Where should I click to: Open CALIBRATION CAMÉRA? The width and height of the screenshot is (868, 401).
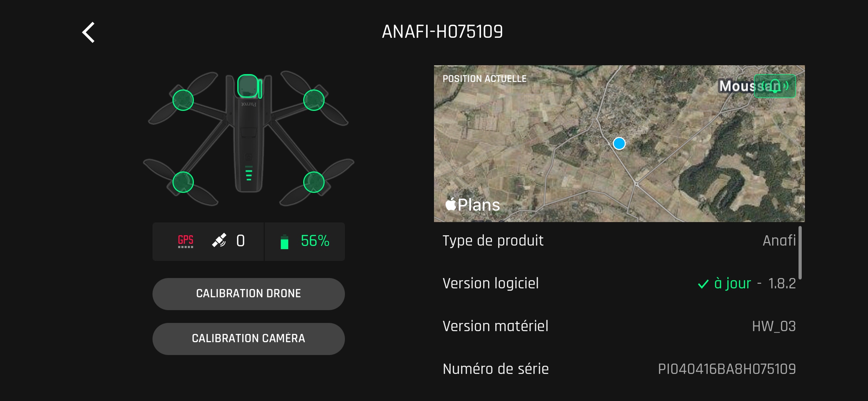[x=249, y=339]
